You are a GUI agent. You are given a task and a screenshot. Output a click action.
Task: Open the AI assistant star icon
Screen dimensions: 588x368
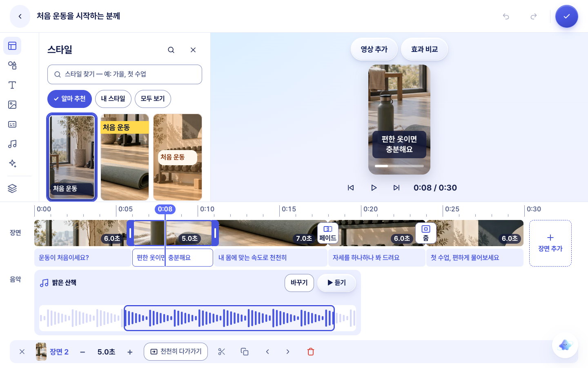pos(565,345)
